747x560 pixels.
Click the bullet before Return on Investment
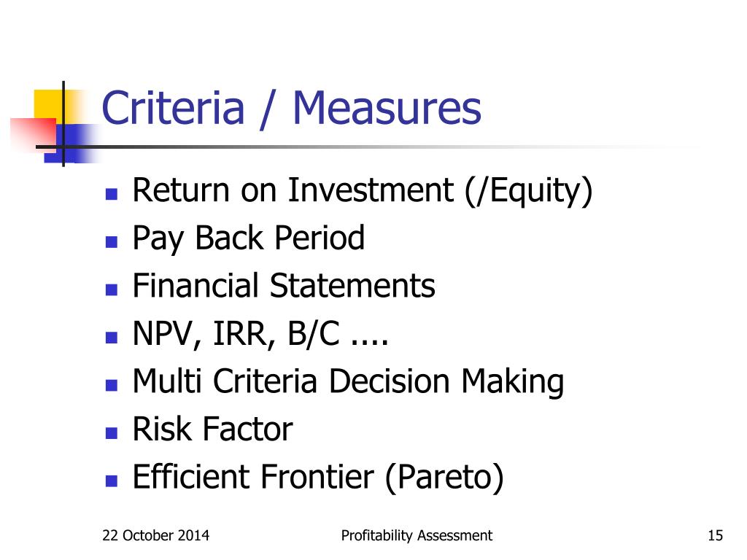pyautogui.click(x=112, y=194)
